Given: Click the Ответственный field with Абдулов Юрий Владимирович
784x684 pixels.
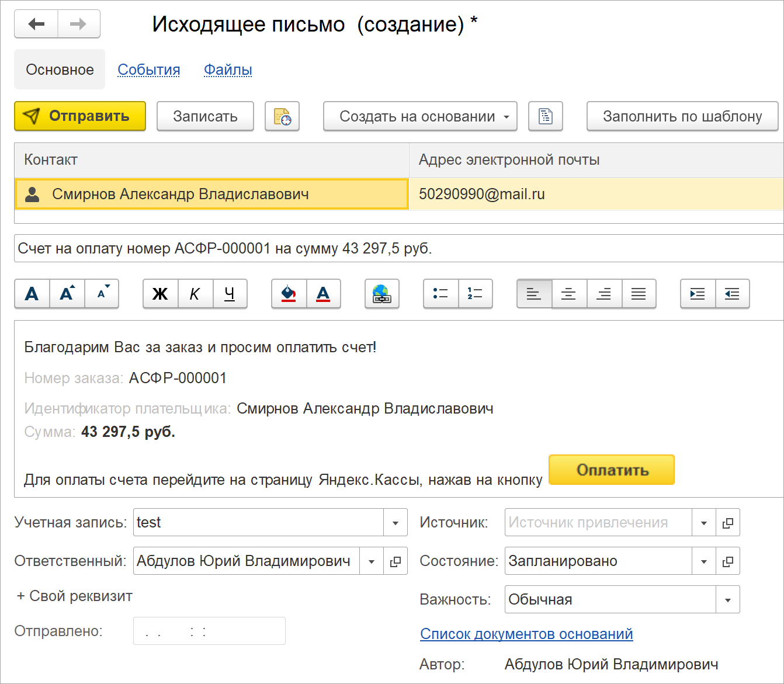Looking at the screenshot, I should (x=247, y=561).
